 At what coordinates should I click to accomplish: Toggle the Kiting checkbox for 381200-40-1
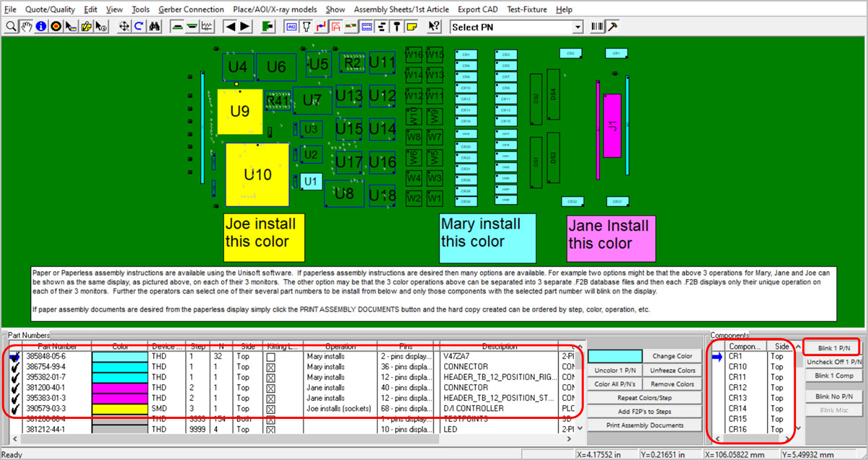click(270, 387)
